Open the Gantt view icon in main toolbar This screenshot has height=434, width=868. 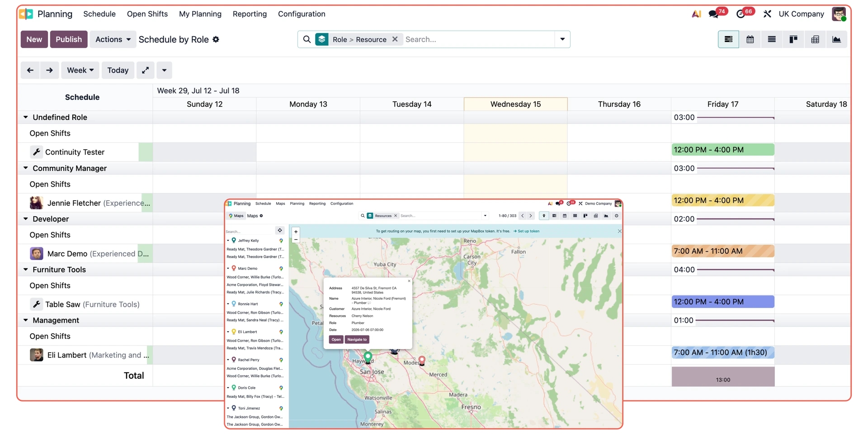728,39
